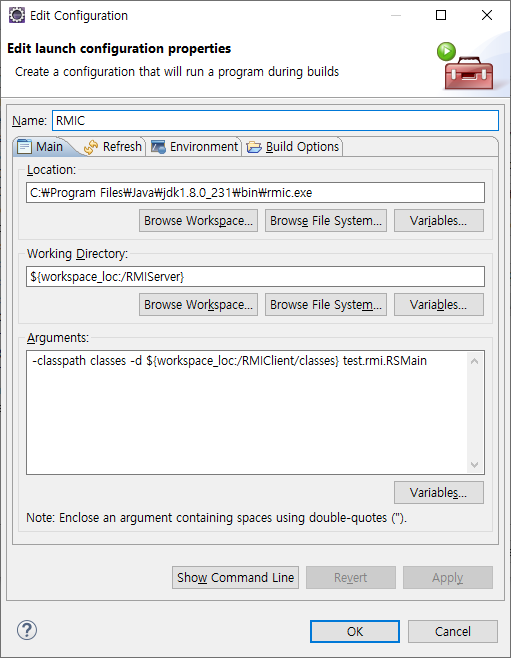Click the Arguments scrollbar up arrow

coord(474,361)
